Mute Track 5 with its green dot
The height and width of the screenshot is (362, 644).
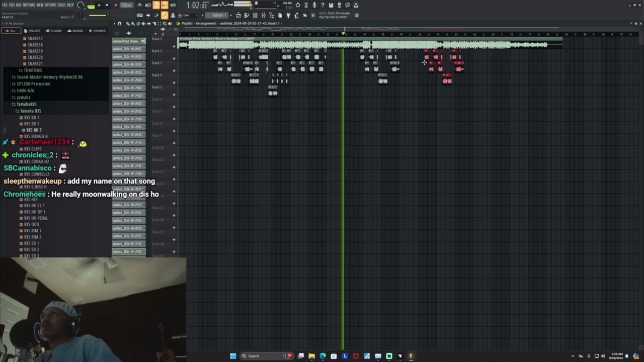174,95
